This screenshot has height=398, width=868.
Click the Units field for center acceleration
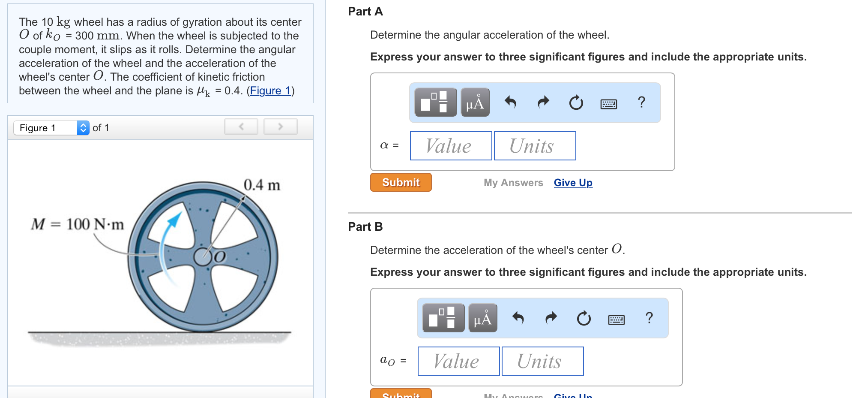(542, 361)
